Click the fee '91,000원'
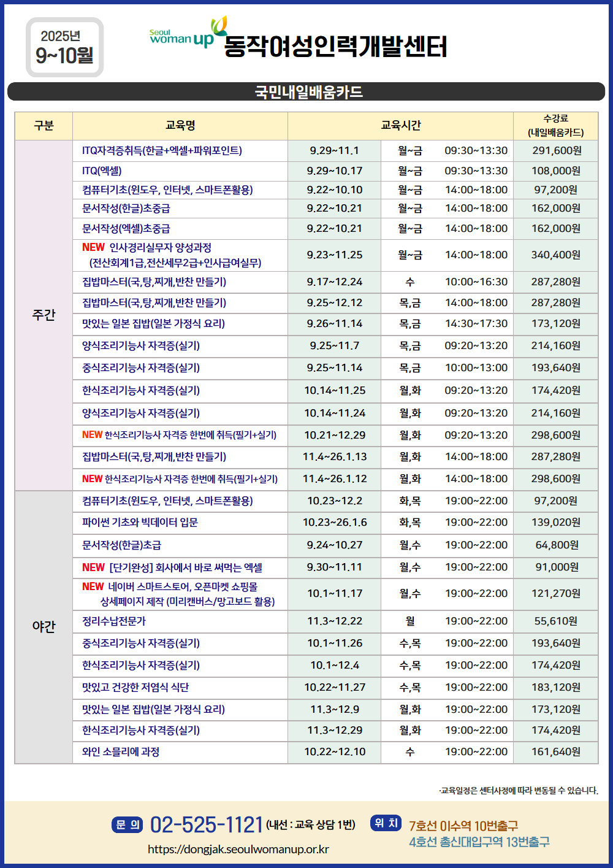613x868 pixels. 557,567
